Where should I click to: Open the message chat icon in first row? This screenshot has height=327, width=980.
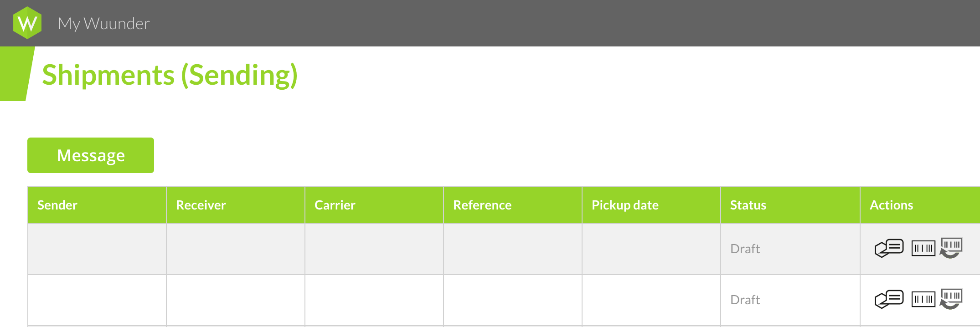pyautogui.click(x=889, y=248)
